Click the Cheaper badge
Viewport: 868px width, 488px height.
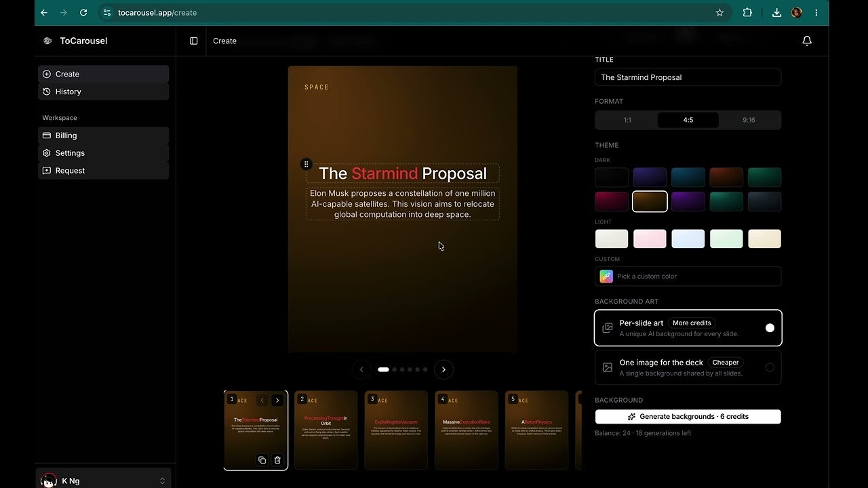[726, 363]
